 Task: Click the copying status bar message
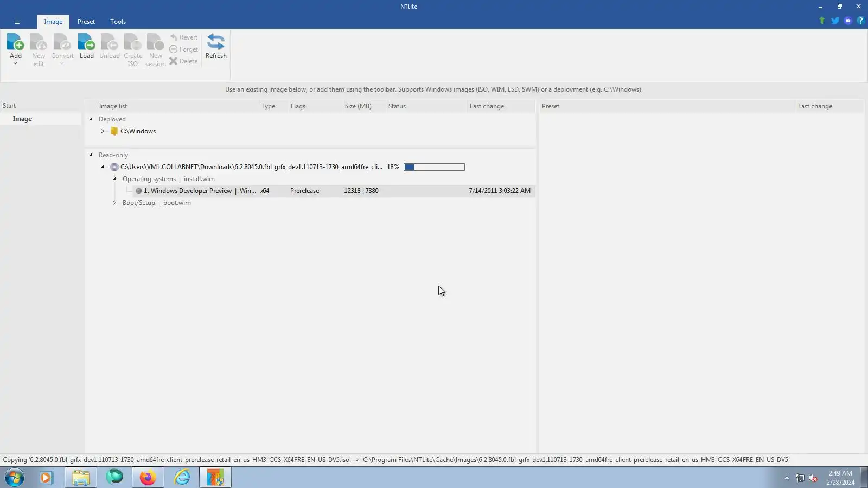(396, 460)
